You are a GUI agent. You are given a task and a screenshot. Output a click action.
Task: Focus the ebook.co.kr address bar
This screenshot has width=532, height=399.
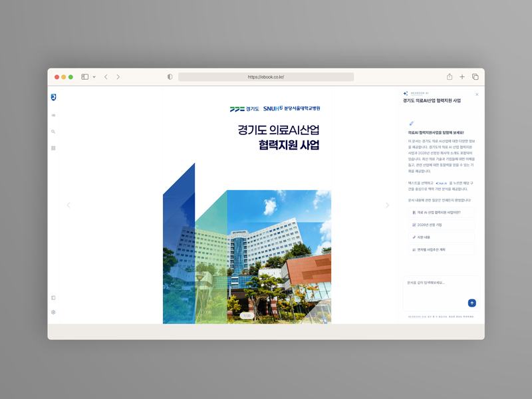(266, 77)
